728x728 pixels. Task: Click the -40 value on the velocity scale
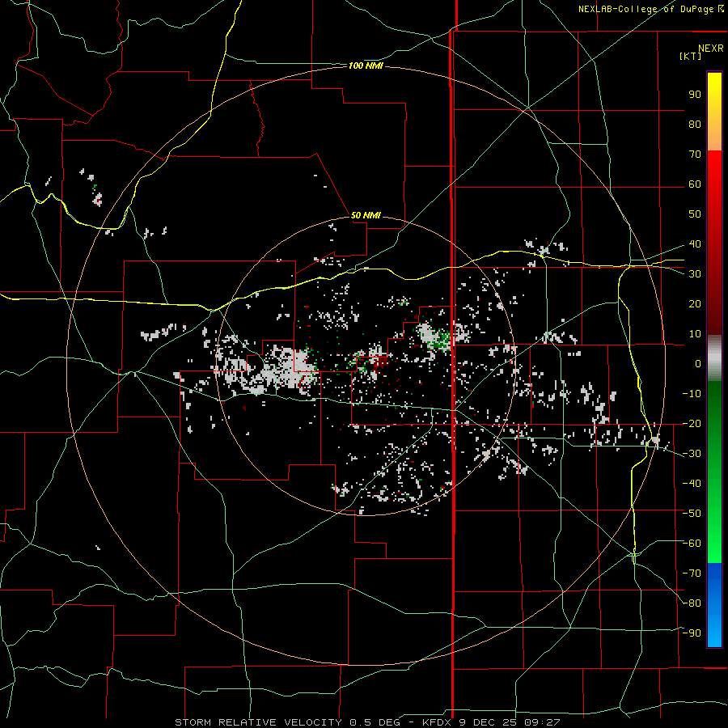coord(692,484)
